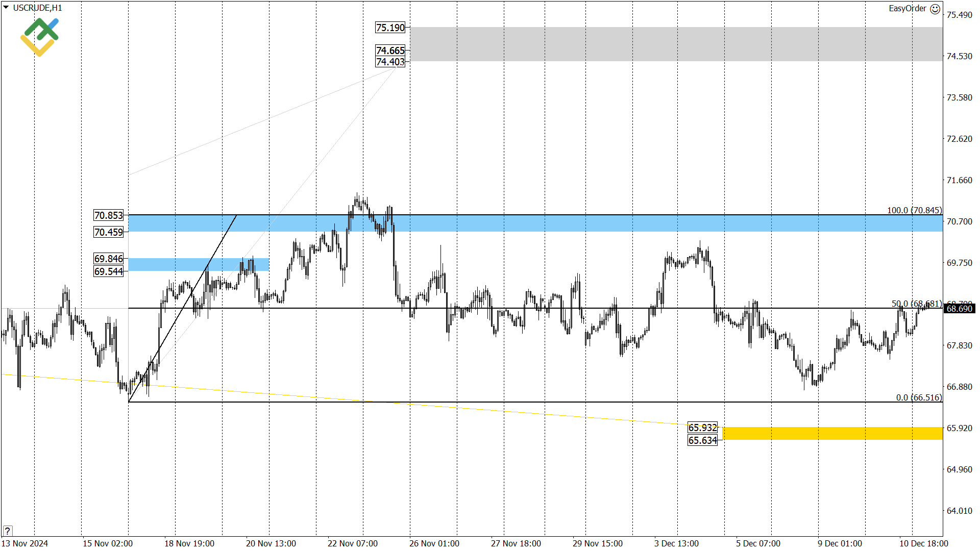Click the 75.190 price level label
This screenshot has width=980, height=551.
tap(390, 28)
